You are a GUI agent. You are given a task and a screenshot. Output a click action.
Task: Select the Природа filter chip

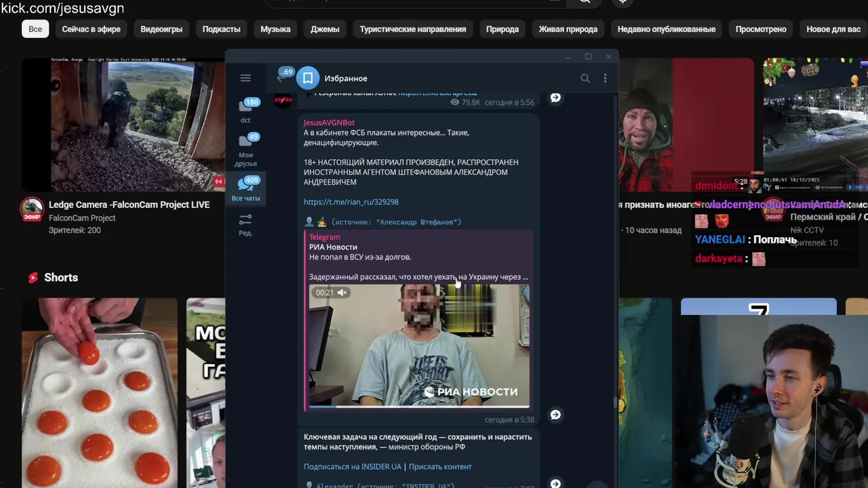point(502,29)
